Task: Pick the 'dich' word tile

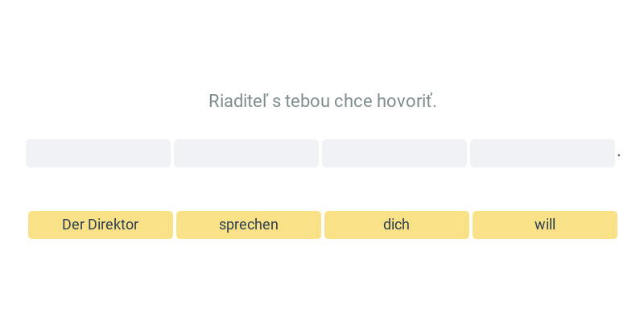Action: coord(397,225)
